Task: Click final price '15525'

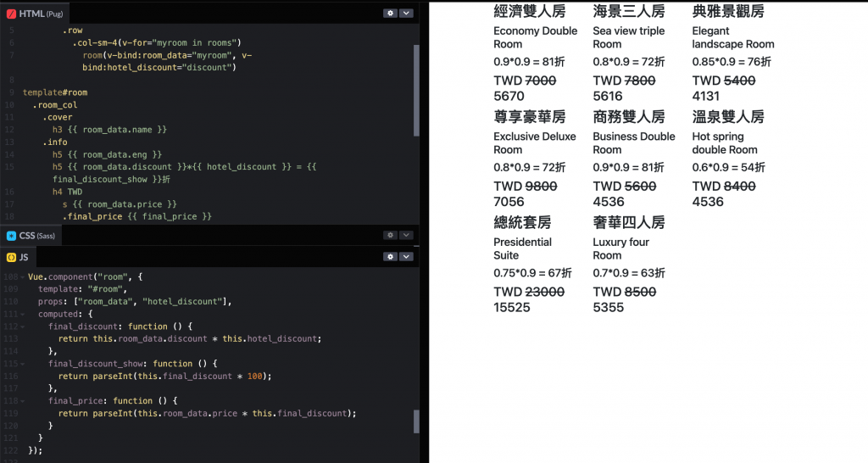Action: pyautogui.click(x=512, y=307)
